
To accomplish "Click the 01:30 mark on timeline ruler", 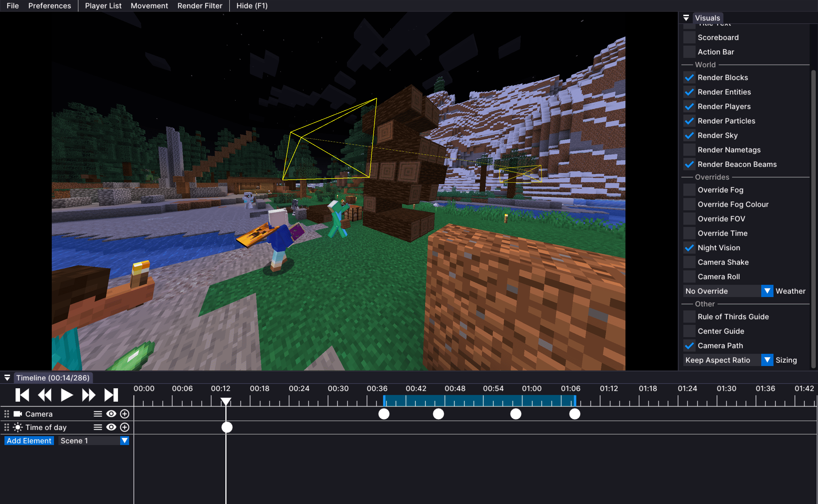I will click(726, 388).
